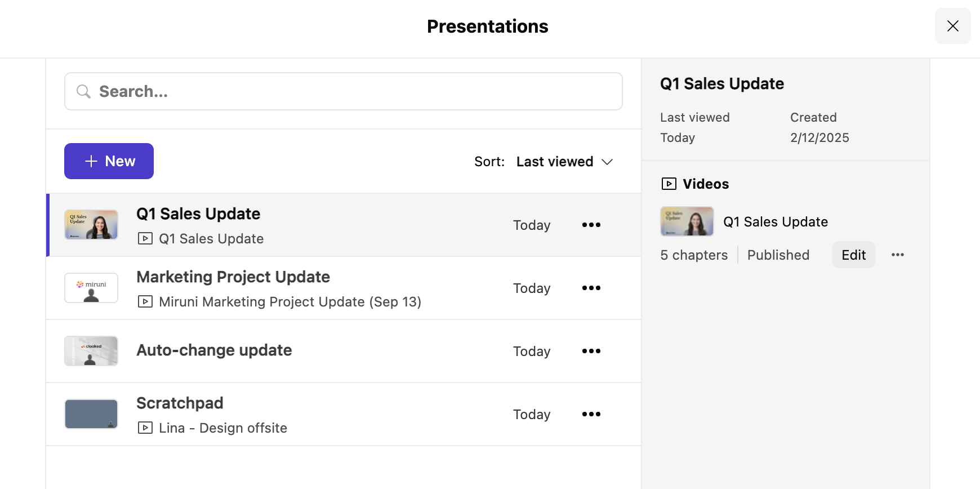Click Today date in Marketing Project Update row

tap(532, 288)
